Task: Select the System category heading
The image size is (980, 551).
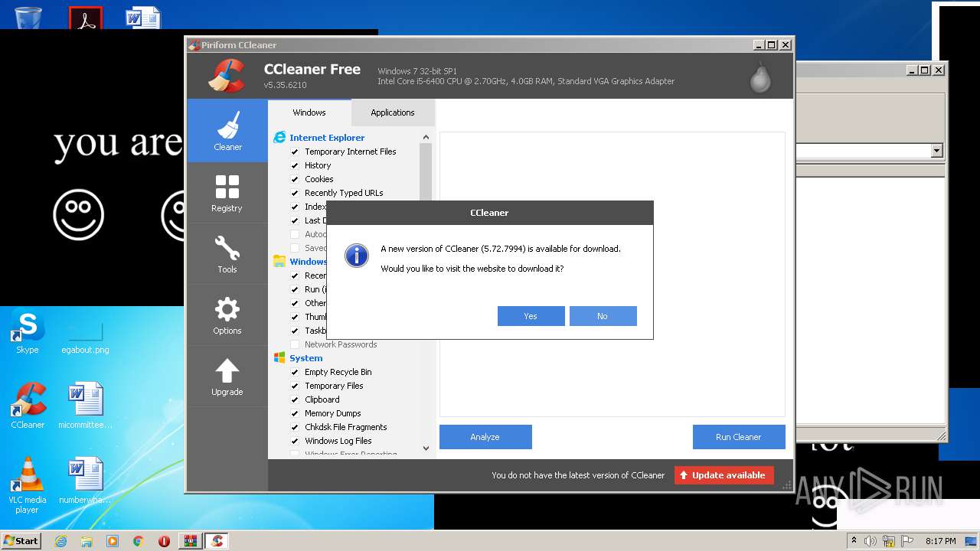Action: tap(306, 358)
